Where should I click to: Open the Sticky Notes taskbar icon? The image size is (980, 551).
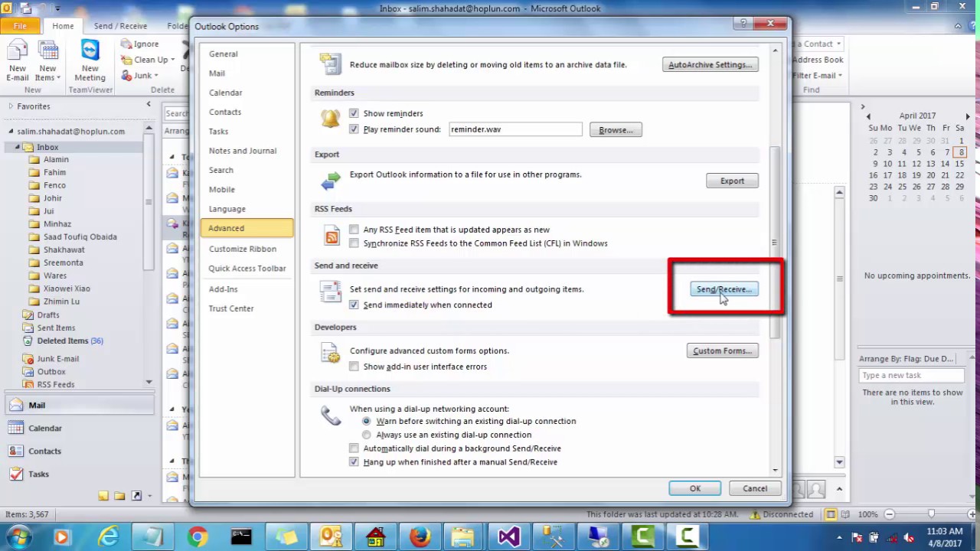pos(286,536)
